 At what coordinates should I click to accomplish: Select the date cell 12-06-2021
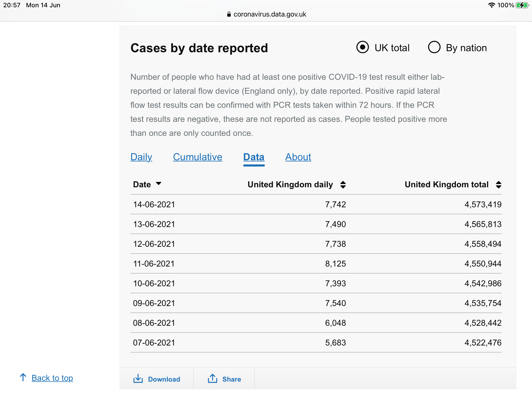pyautogui.click(x=154, y=244)
